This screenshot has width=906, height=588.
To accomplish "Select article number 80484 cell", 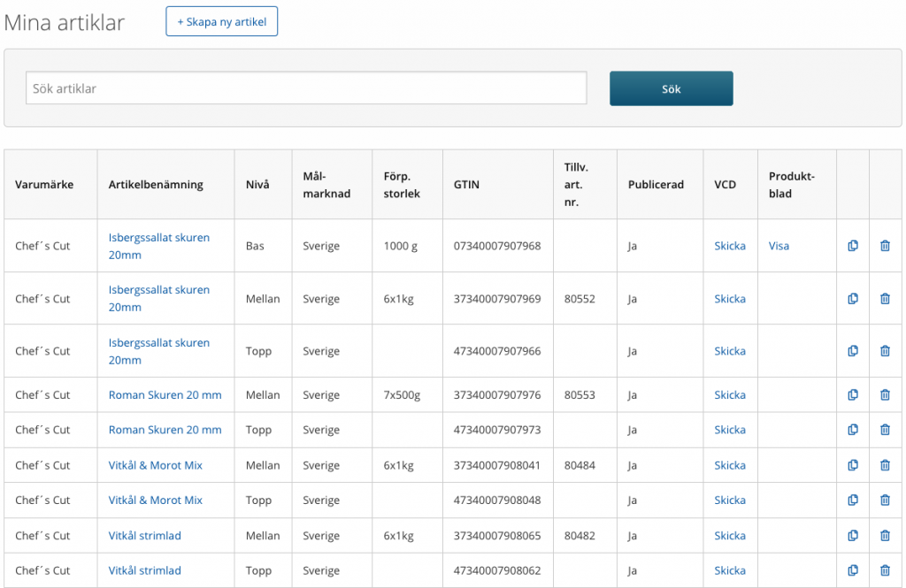I will tap(586, 465).
